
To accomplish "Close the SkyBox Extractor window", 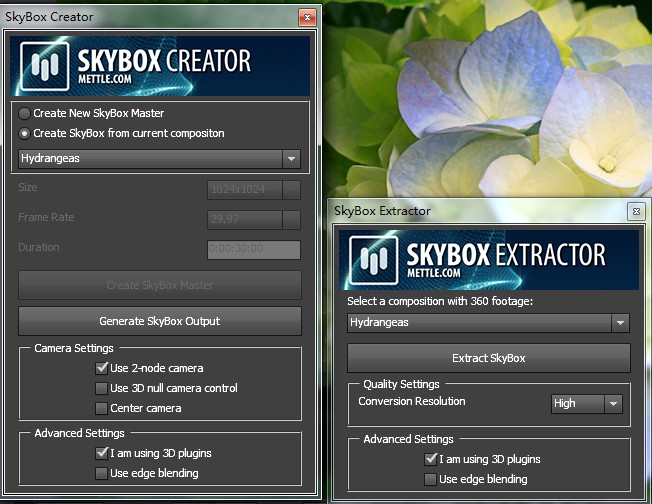I will (x=636, y=211).
